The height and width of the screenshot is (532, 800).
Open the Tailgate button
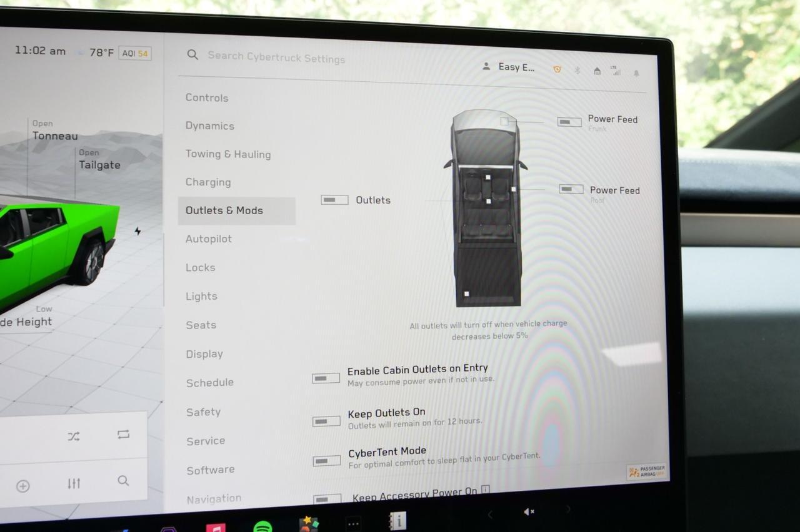(x=99, y=160)
